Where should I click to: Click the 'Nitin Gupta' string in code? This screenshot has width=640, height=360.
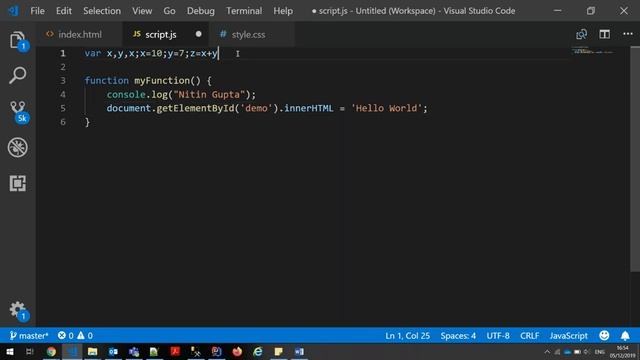(209, 94)
